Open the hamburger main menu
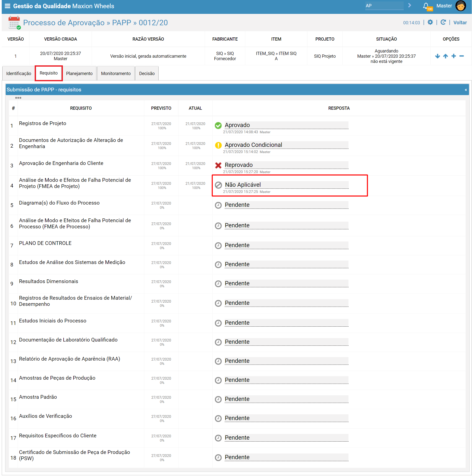 pyautogui.click(x=7, y=6)
